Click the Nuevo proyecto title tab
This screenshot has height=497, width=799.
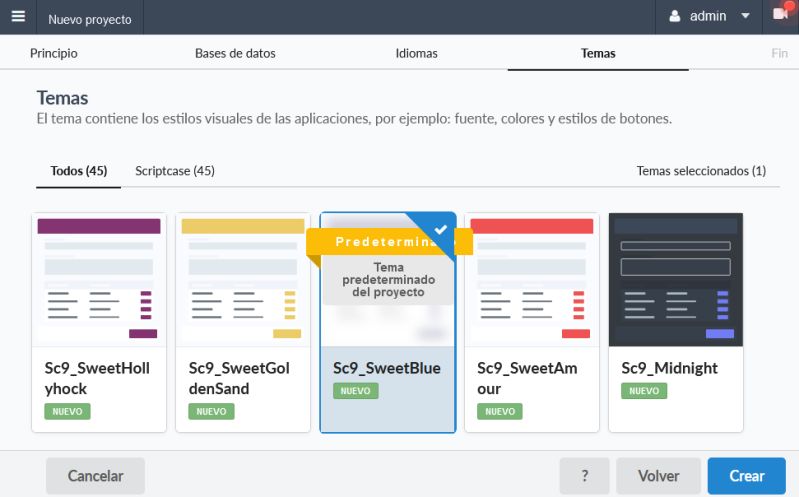[90, 19]
